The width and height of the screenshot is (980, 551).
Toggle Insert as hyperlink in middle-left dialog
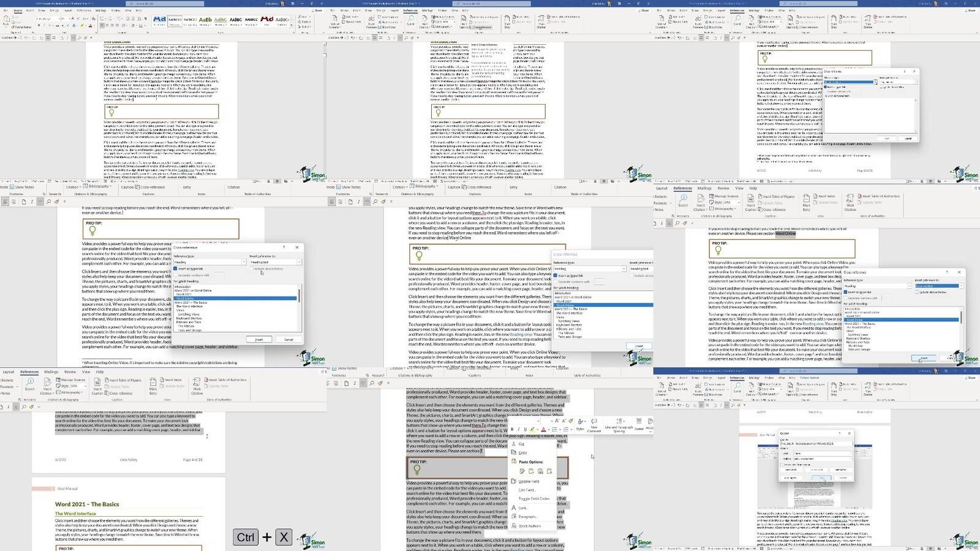click(x=175, y=268)
